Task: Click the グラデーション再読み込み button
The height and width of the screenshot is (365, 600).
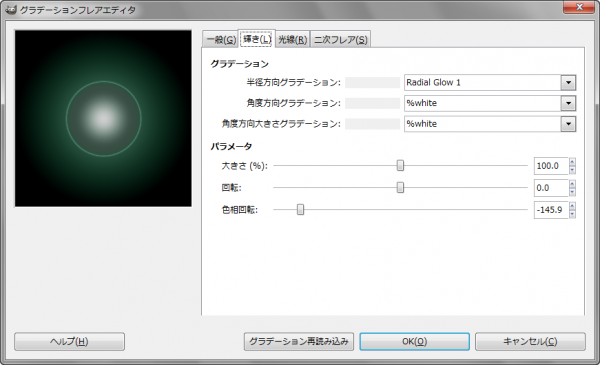Action: point(299,341)
